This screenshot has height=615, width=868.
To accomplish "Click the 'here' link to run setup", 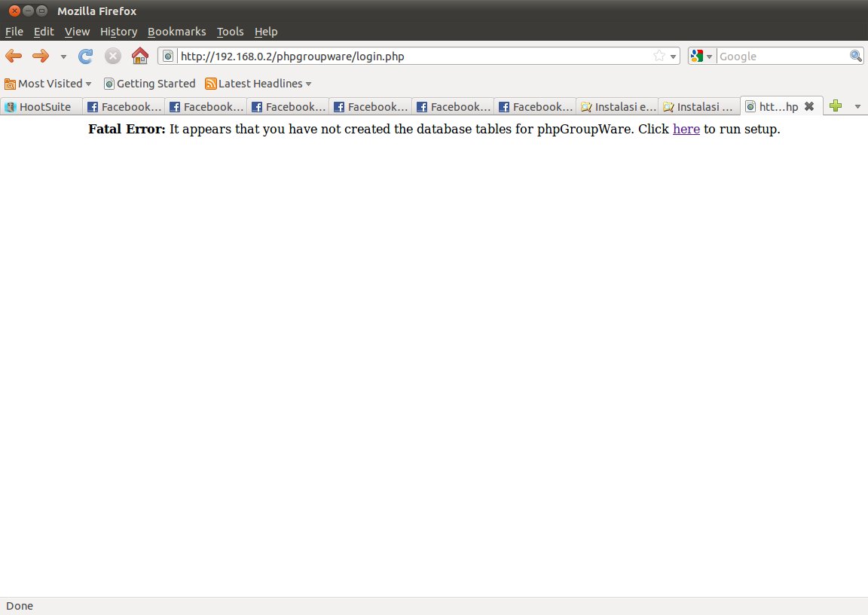I will 686,129.
